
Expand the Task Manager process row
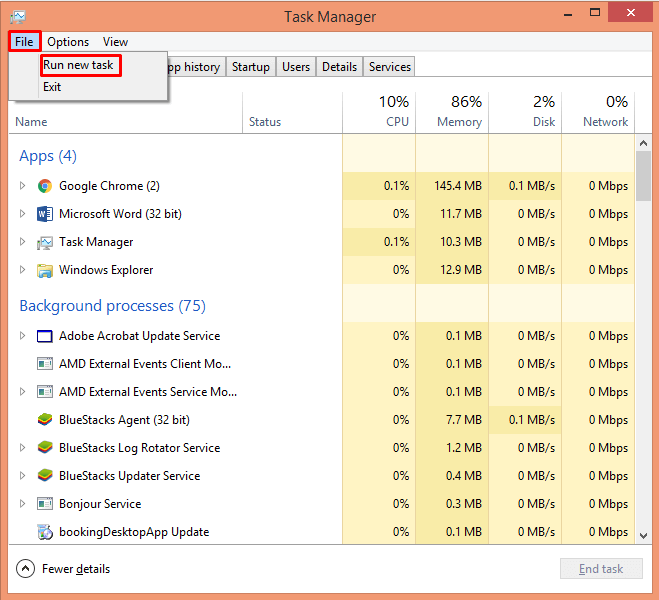tap(23, 242)
